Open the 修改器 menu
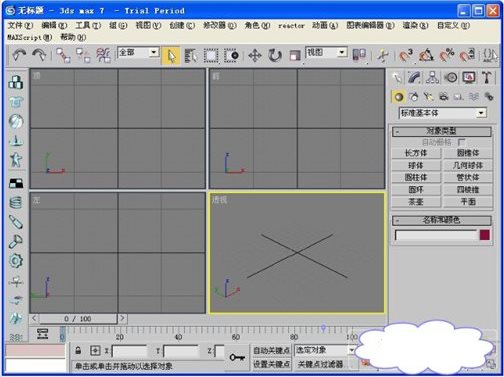This screenshot has width=504, height=377. [220, 25]
